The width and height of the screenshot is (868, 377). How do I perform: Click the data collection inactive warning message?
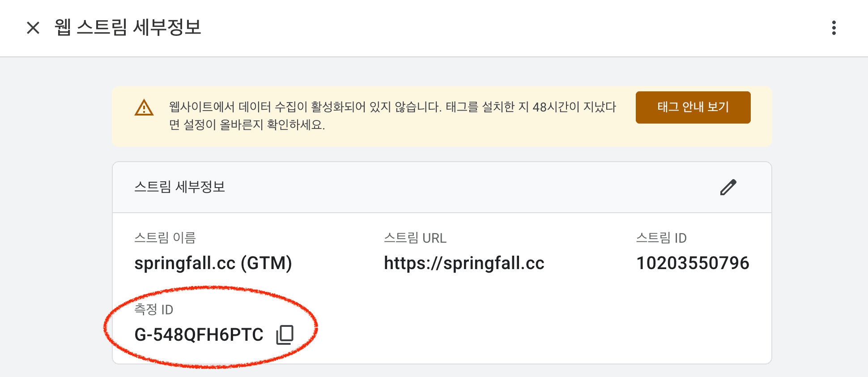[x=392, y=116]
